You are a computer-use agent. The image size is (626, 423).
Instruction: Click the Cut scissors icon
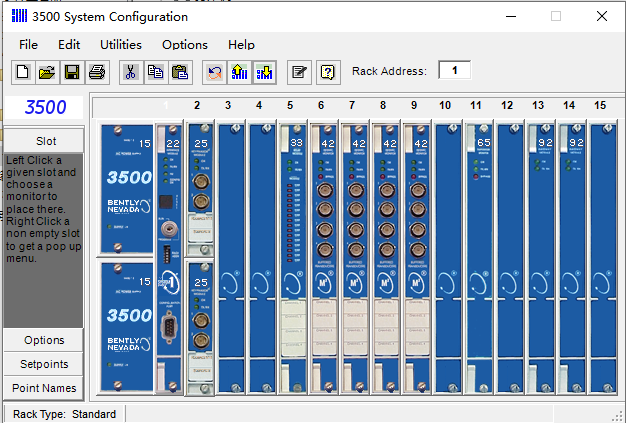coord(131,71)
